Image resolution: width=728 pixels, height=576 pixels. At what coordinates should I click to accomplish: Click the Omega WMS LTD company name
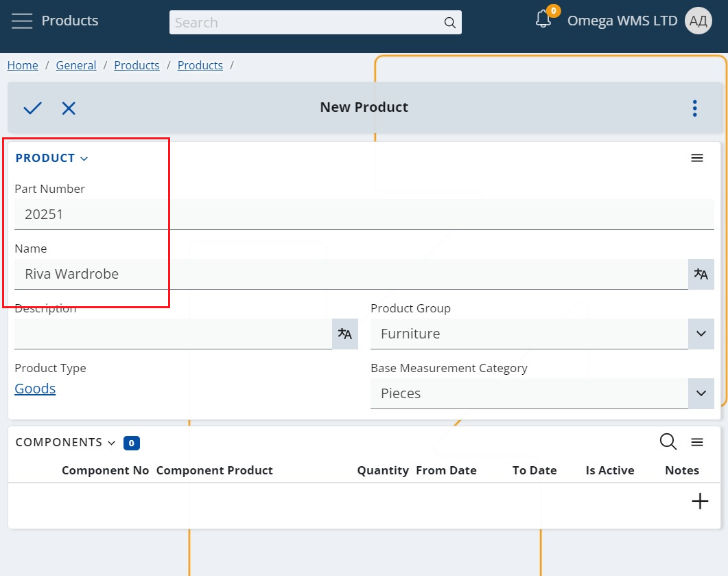pos(622,21)
